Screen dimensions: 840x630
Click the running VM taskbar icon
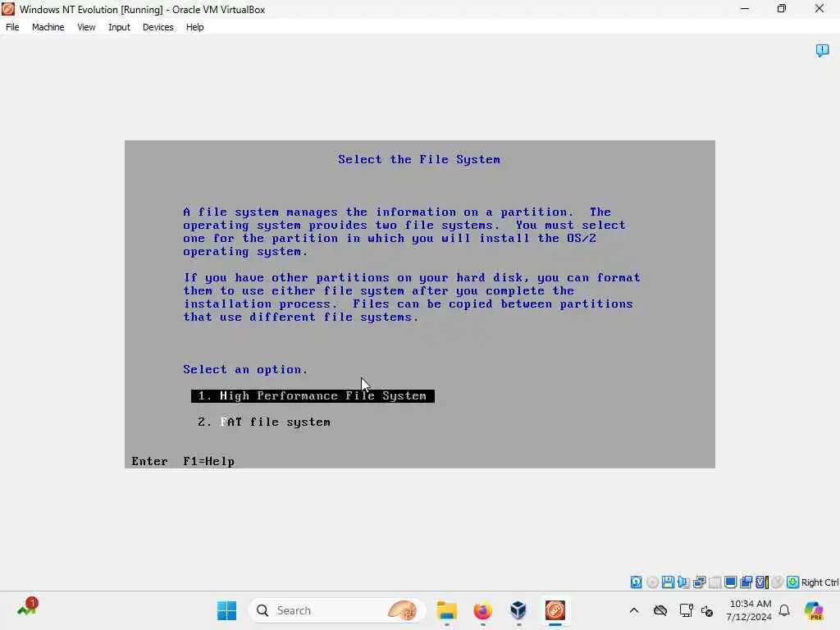click(555, 610)
